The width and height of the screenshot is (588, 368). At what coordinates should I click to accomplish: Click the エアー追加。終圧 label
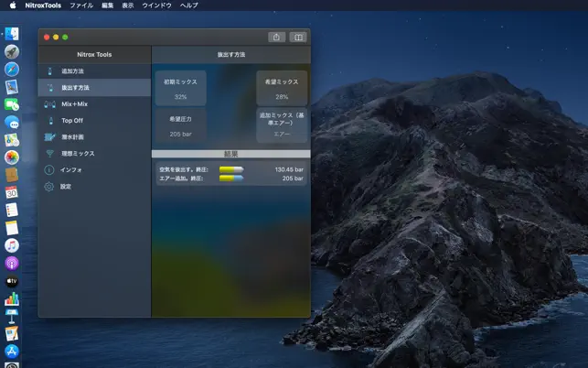coord(181,179)
